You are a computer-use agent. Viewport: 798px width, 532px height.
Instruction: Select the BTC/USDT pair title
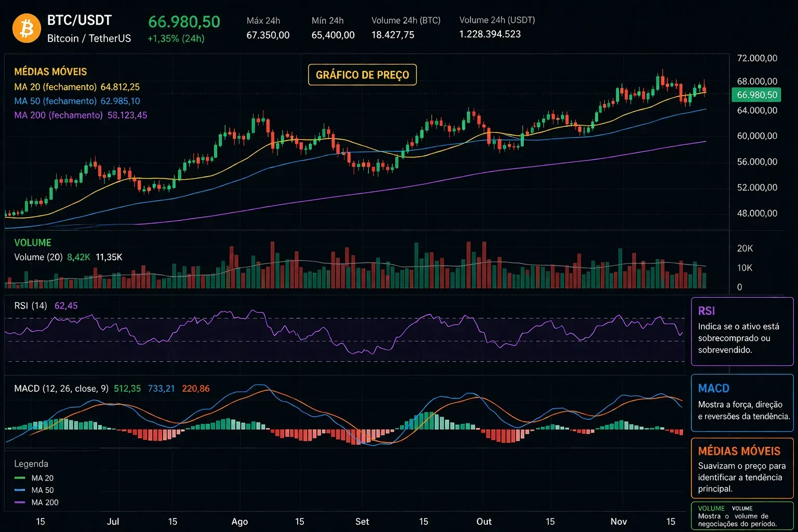(x=79, y=20)
